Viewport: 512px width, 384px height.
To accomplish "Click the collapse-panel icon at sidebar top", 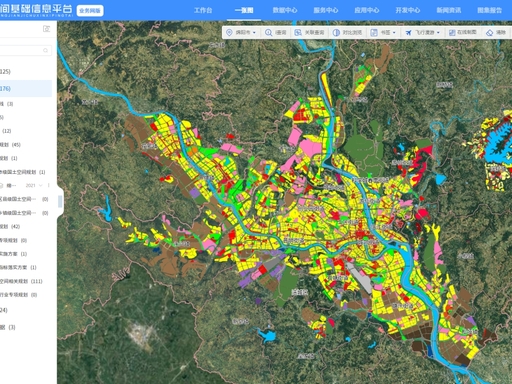I will 46,29.
